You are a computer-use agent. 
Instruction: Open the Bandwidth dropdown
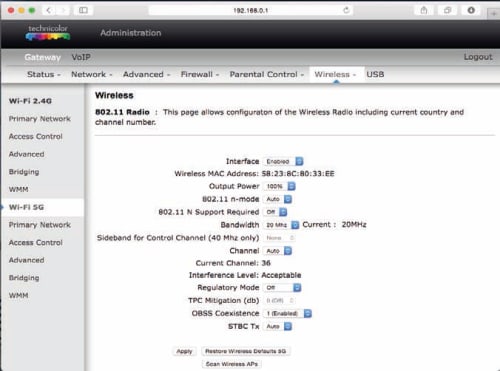281,225
